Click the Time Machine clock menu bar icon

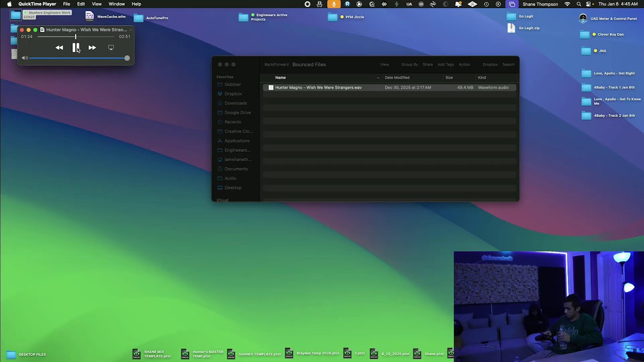coord(486,4)
